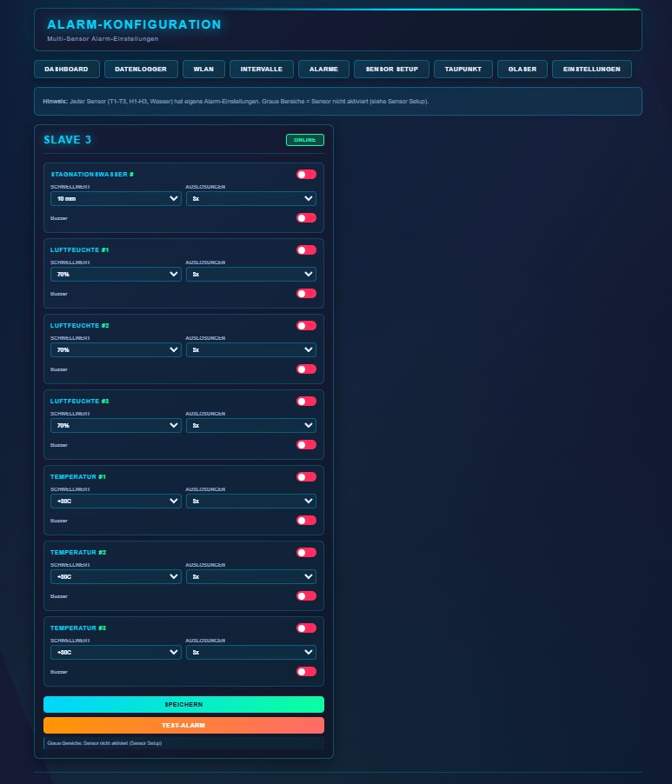This screenshot has height=784, width=672.
Task: Enable the Temperatur #2 alarm switch
Action: pyautogui.click(x=306, y=552)
